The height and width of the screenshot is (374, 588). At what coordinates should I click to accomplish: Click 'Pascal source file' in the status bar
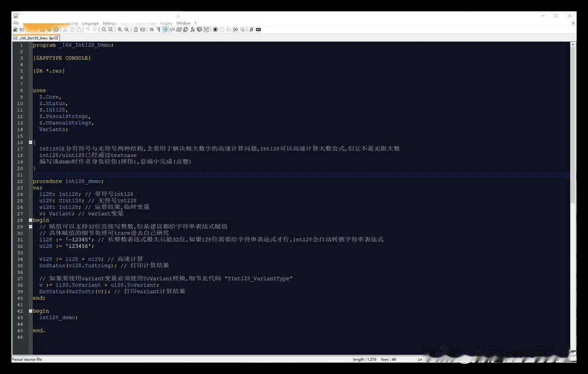point(27,359)
